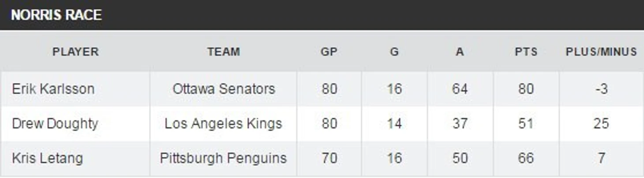This screenshot has width=644, height=178.
Task: Select Drew Doughty's 51 points cell
Action: [526, 124]
